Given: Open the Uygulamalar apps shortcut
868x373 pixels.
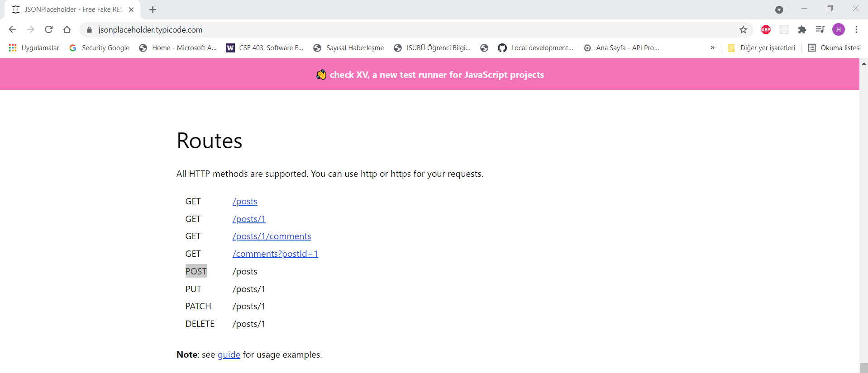Looking at the screenshot, I should [34, 48].
